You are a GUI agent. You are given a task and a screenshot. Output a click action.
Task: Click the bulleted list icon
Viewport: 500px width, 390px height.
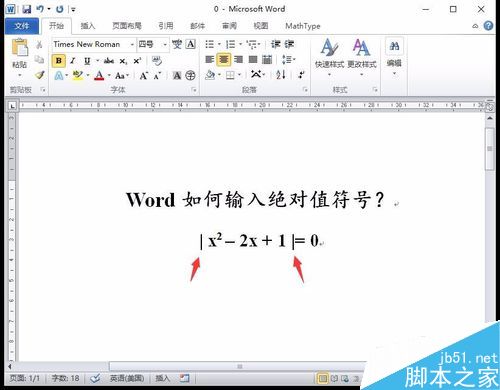(x=209, y=44)
